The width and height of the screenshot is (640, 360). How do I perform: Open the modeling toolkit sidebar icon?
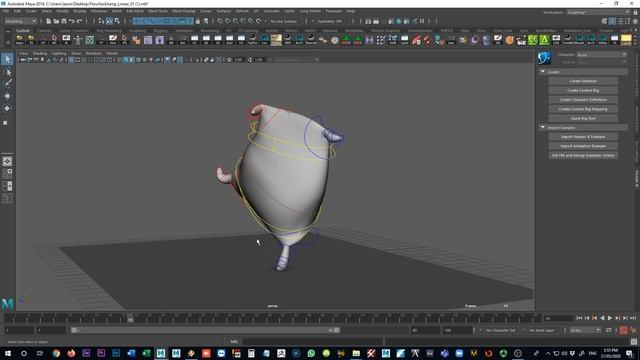604,21
